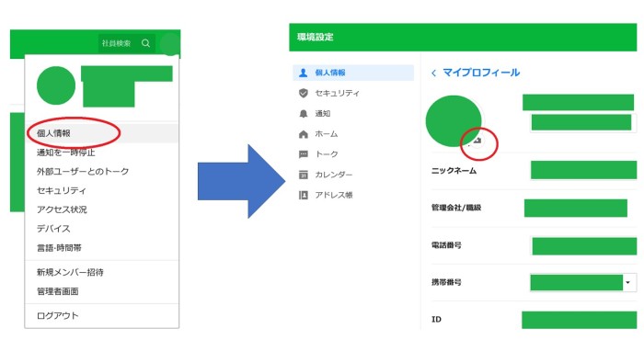The height and width of the screenshot is (362, 644).
Task: Open 言語·時間帯 menu entry
Action: point(59,248)
